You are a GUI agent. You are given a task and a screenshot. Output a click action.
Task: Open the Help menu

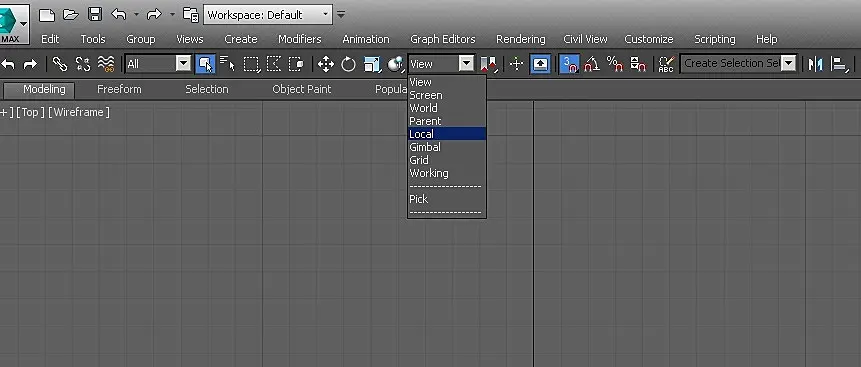coord(767,39)
